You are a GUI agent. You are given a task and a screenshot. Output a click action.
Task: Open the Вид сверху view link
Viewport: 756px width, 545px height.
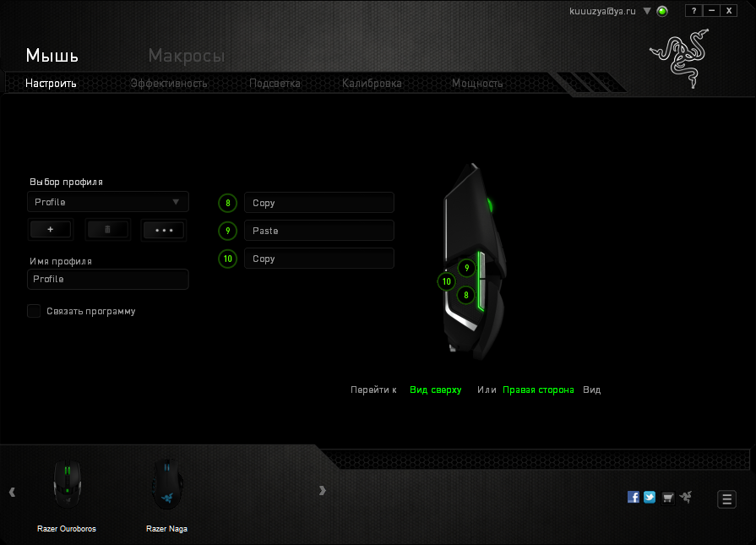pos(434,390)
